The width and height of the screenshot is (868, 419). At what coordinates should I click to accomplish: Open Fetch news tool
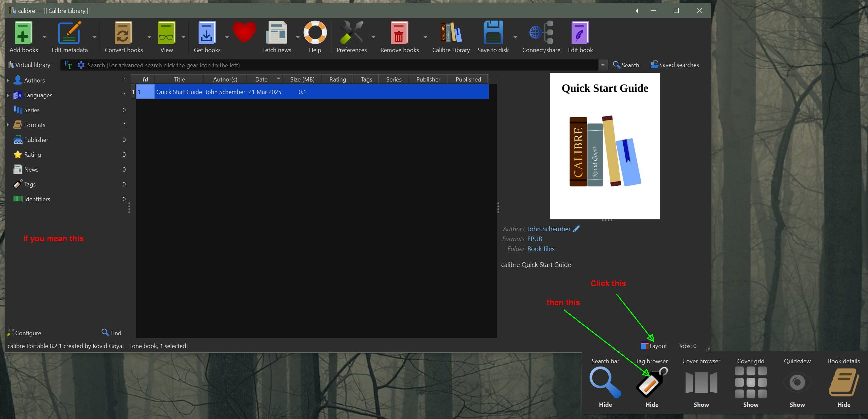tap(276, 33)
